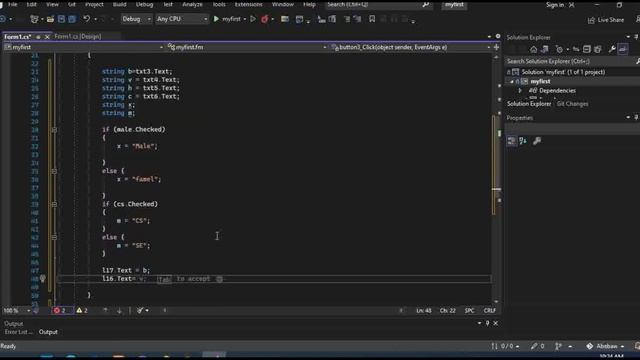Click the vertical scrollbar of the code editor
640x360 pixels.
[496, 180]
